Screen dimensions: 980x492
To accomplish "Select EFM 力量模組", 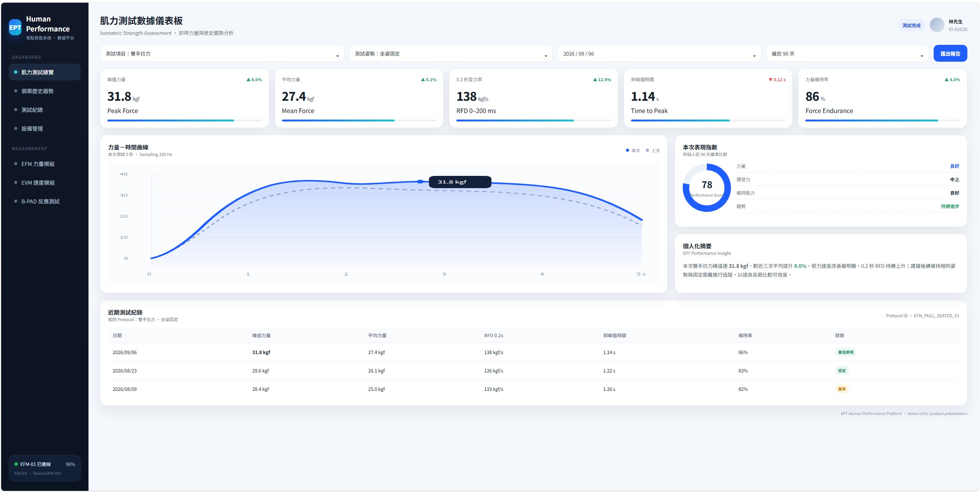I will click(x=45, y=164).
